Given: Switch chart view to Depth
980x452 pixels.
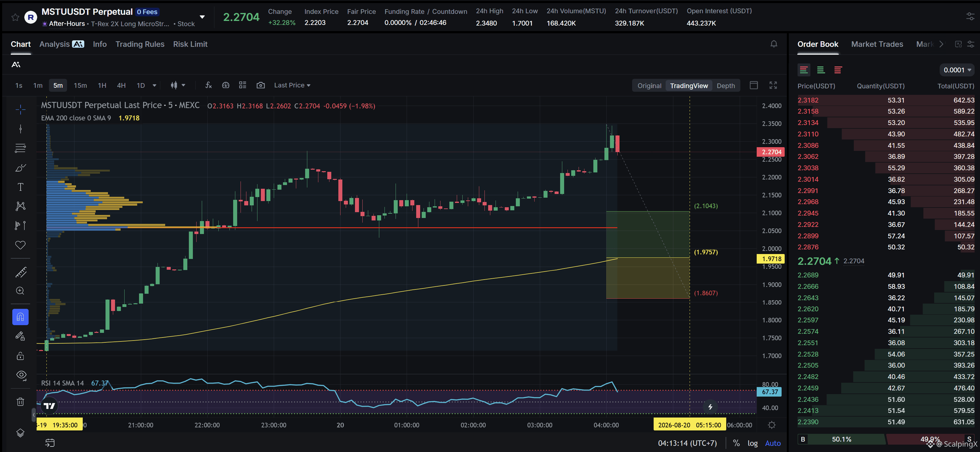Looking at the screenshot, I should click(726, 86).
